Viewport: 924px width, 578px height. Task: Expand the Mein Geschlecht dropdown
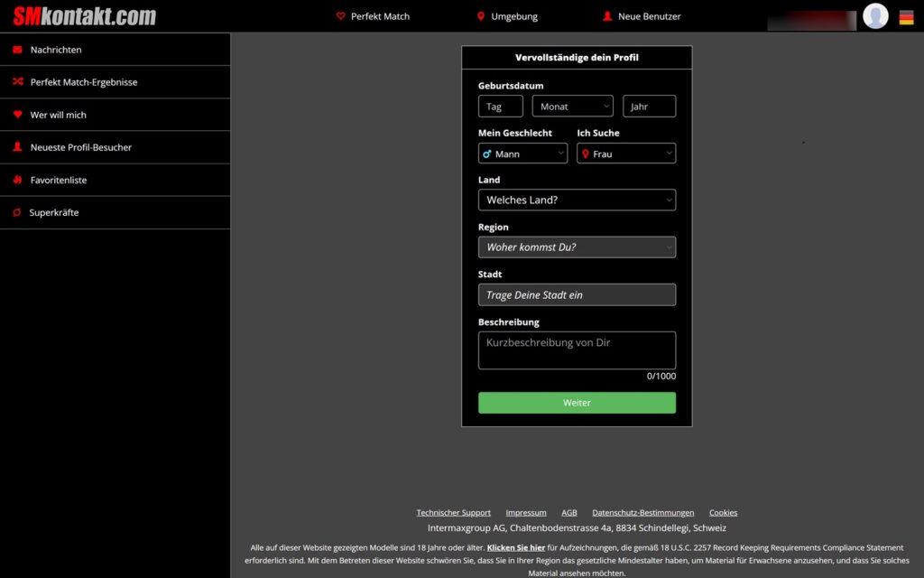[522, 154]
